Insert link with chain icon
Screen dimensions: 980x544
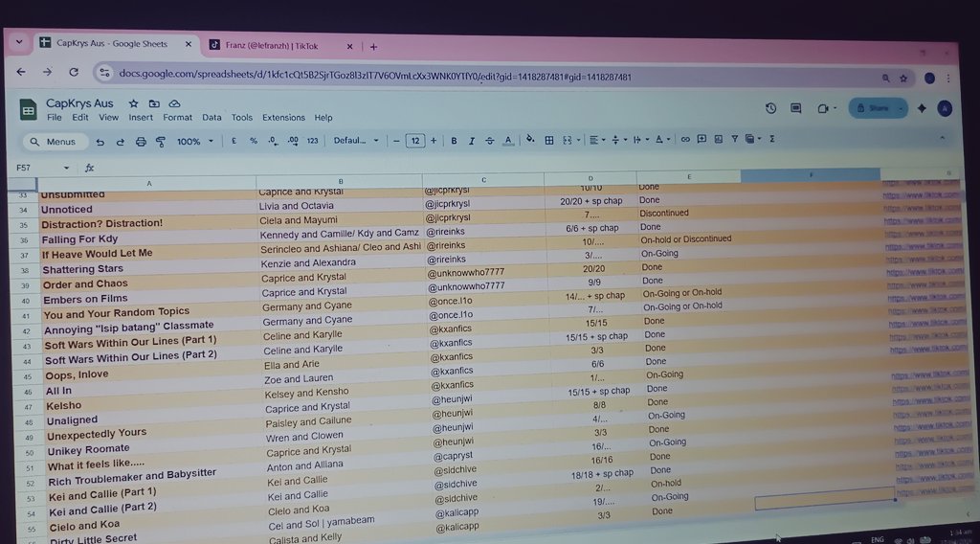click(x=685, y=140)
